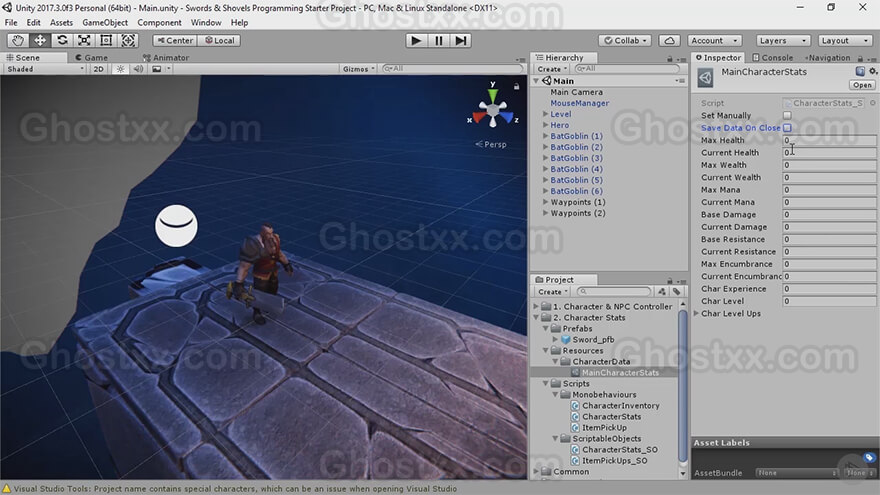Click the Open button in Inspector
Viewport: 880px width, 495px height.
point(862,85)
